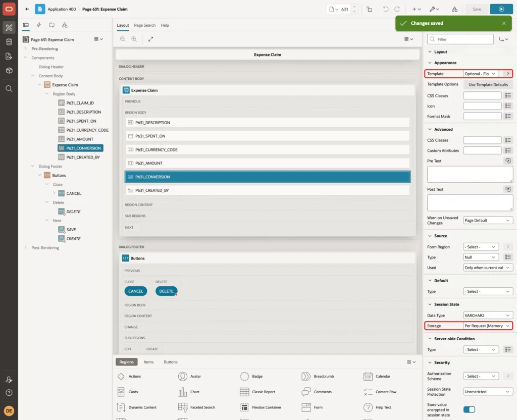Expand the Post-Rendering tree node

(x=25, y=247)
